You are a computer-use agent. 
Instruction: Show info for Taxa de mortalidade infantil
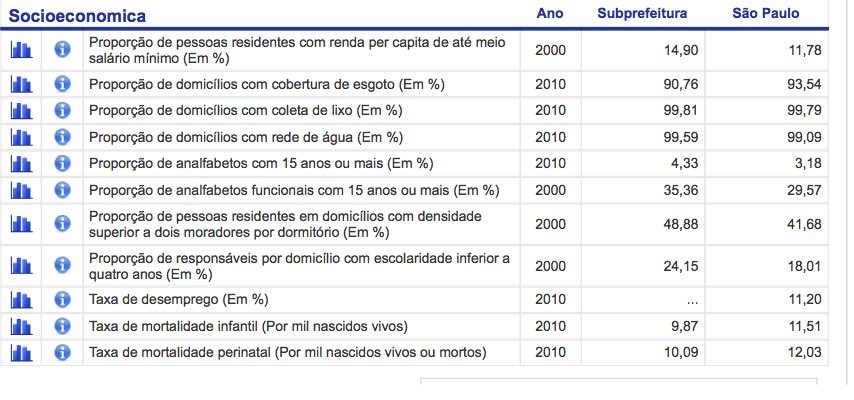tap(63, 326)
